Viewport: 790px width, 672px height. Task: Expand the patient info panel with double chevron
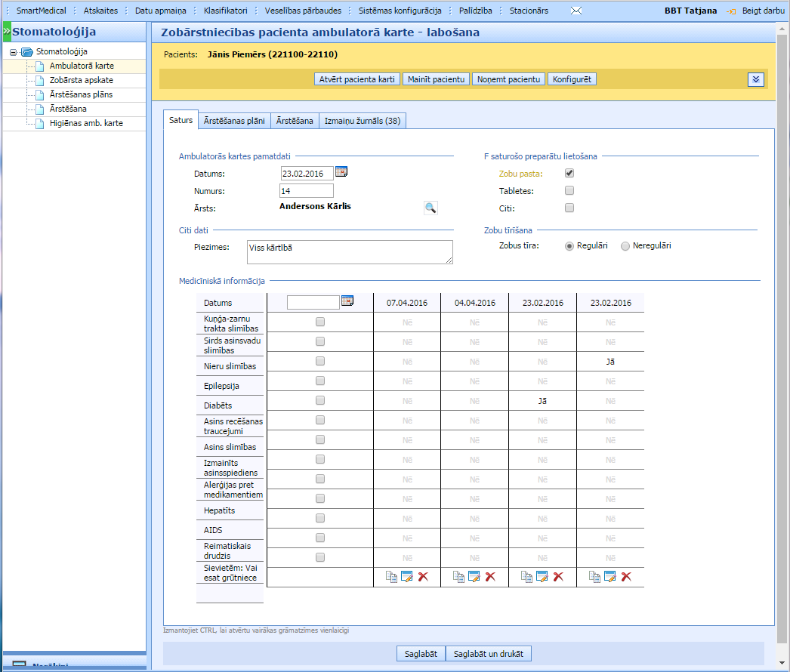click(x=756, y=79)
